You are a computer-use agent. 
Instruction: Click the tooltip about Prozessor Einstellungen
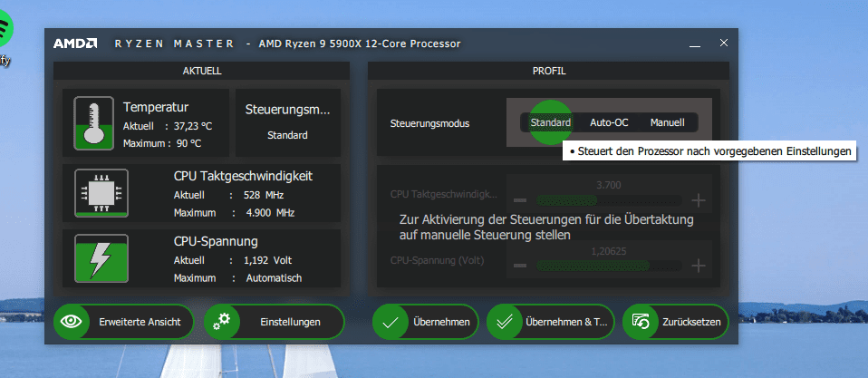click(x=709, y=151)
